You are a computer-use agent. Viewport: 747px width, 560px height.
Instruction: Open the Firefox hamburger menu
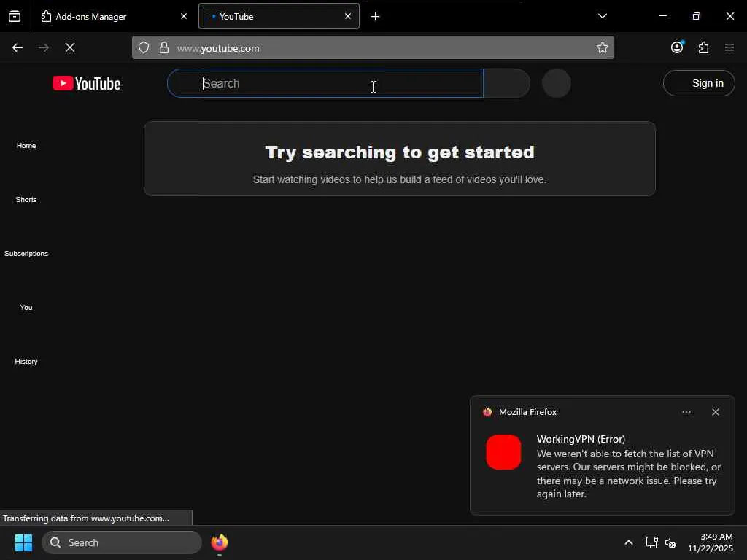click(729, 47)
